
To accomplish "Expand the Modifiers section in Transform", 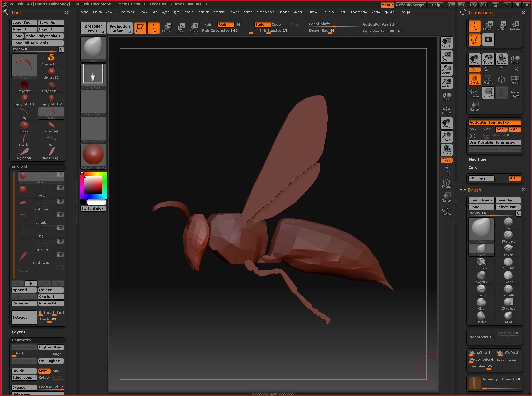I will [478, 160].
